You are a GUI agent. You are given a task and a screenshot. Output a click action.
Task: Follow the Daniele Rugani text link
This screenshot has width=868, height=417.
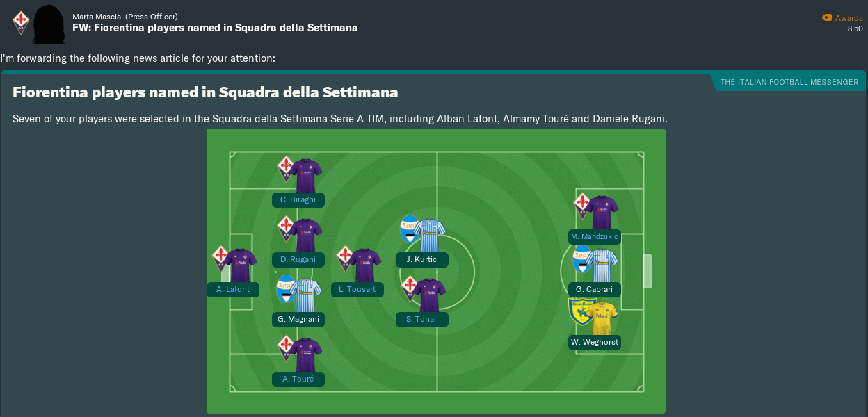coord(629,119)
